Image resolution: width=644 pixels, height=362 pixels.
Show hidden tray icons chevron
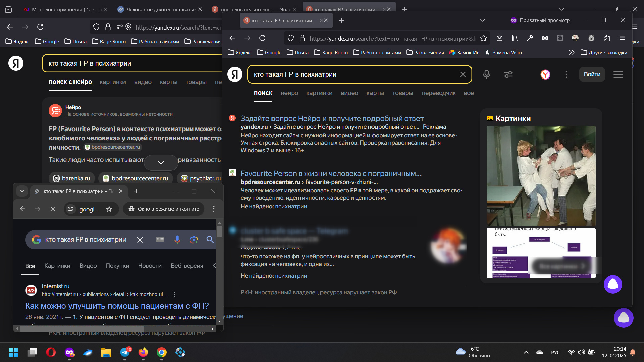pyautogui.click(x=526, y=352)
